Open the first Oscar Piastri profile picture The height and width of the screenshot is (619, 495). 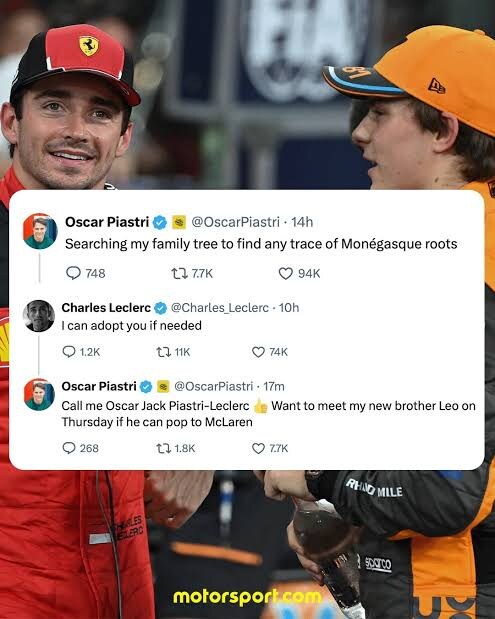coord(40,231)
